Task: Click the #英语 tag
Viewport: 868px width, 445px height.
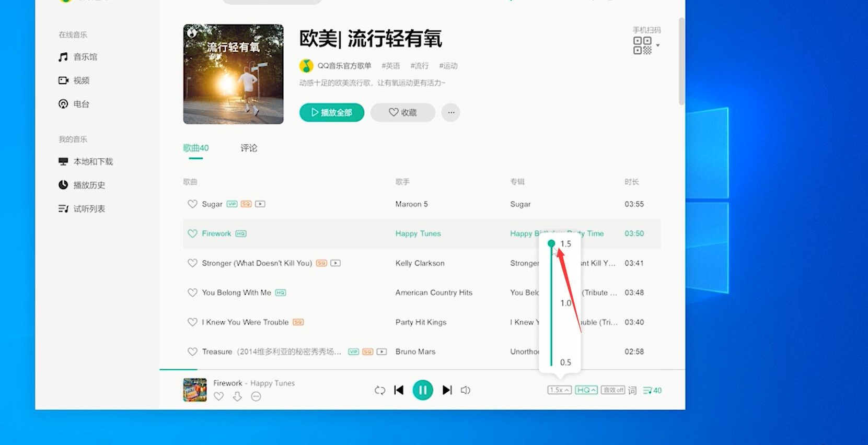Action: [390, 66]
